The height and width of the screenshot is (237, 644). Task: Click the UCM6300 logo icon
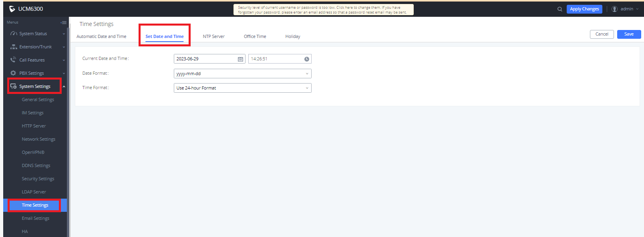coord(12,9)
